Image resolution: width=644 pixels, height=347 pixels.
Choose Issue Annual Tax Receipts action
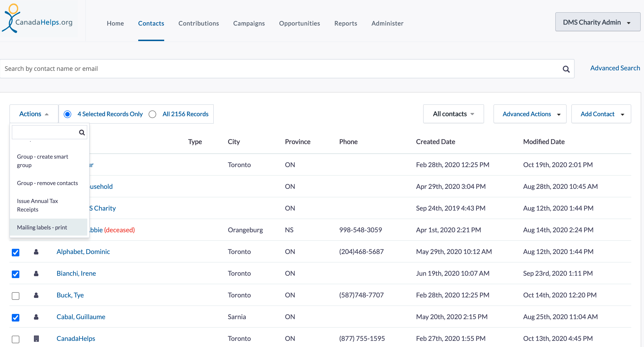(x=49, y=205)
